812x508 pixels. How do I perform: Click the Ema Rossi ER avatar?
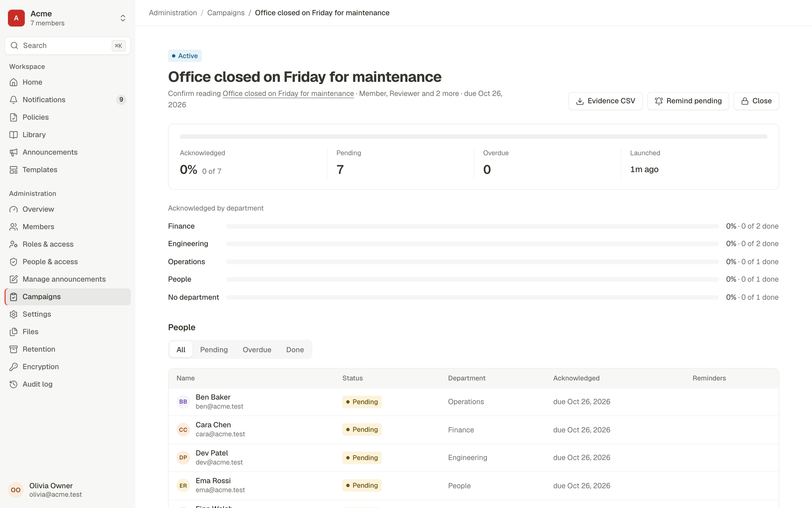pyautogui.click(x=183, y=485)
